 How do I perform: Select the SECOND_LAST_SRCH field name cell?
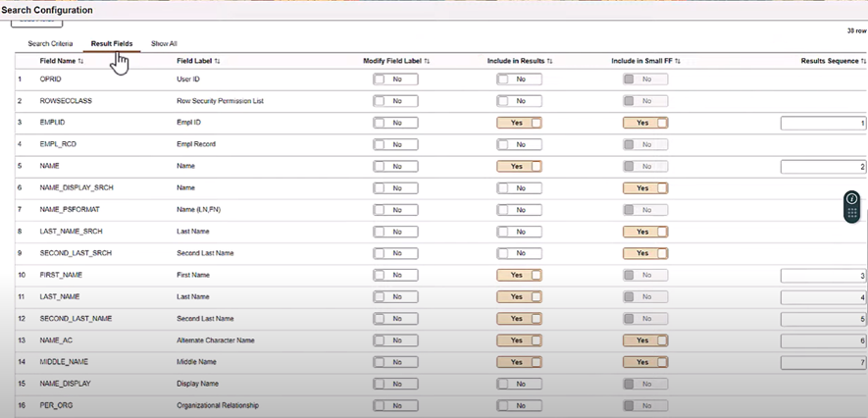tap(76, 253)
